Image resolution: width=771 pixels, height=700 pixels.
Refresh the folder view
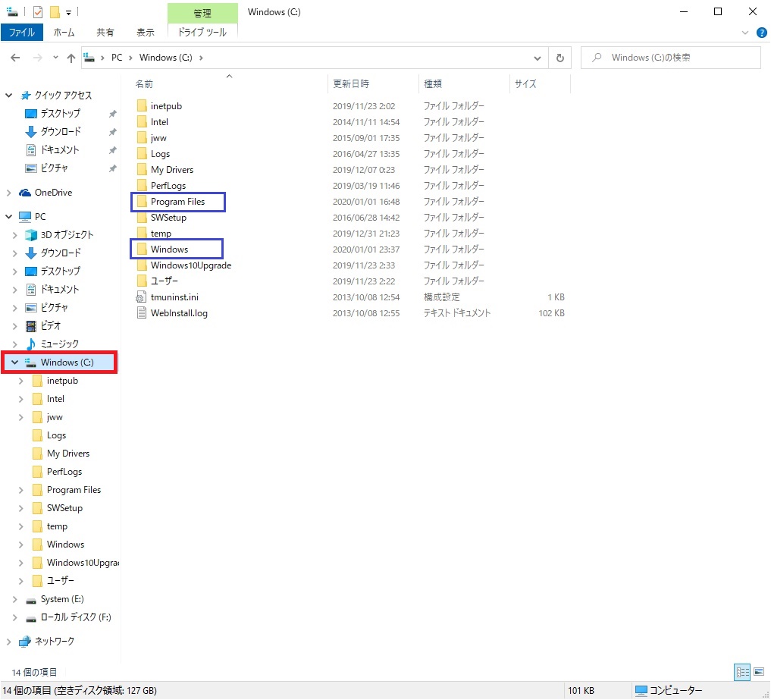[x=559, y=58]
